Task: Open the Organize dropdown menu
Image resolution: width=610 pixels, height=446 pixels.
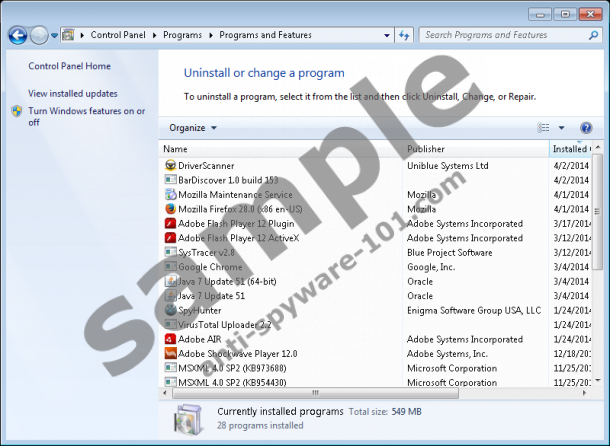Action: pyautogui.click(x=192, y=128)
